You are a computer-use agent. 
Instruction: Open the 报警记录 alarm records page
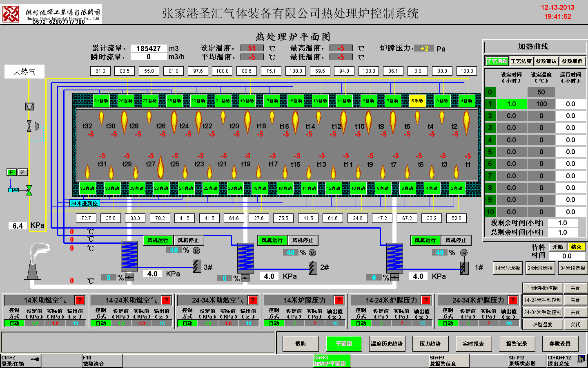(x=517, y=343)
